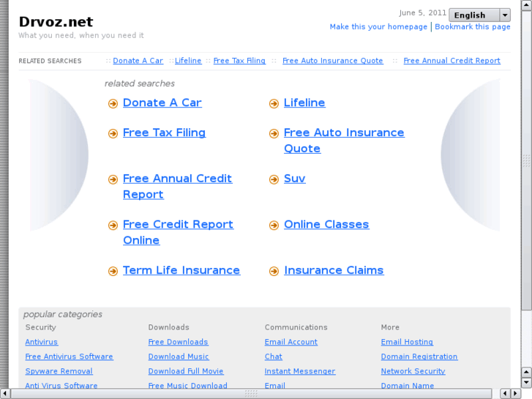This screenshot has height=399, width=532.
Task: Click the orange arrow icon beside Suv
Action: (274, 179)
